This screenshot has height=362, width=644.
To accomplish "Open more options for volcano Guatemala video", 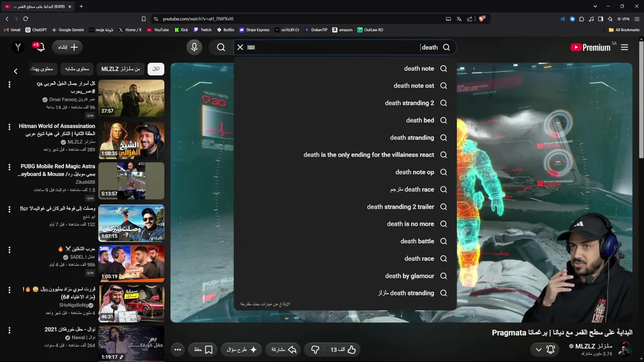I will [x=9, y=209].
